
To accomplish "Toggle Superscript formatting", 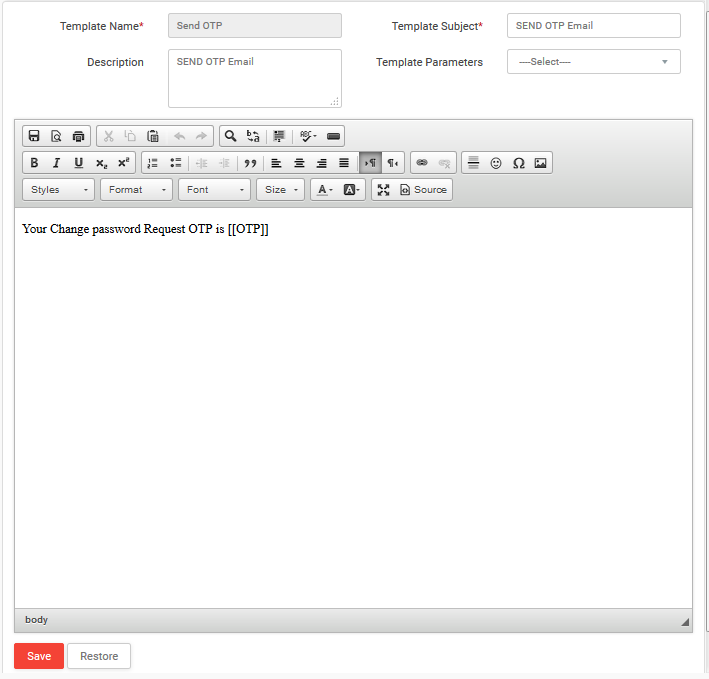I will tap(123, 163).
